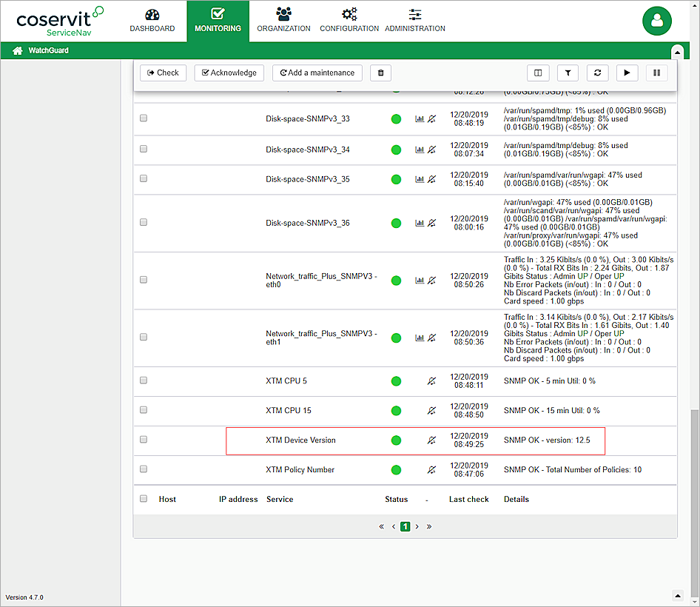Screen dimensions: 700x607
Task: Check the XTM Device Version checkbox
Action: (144, 440)
